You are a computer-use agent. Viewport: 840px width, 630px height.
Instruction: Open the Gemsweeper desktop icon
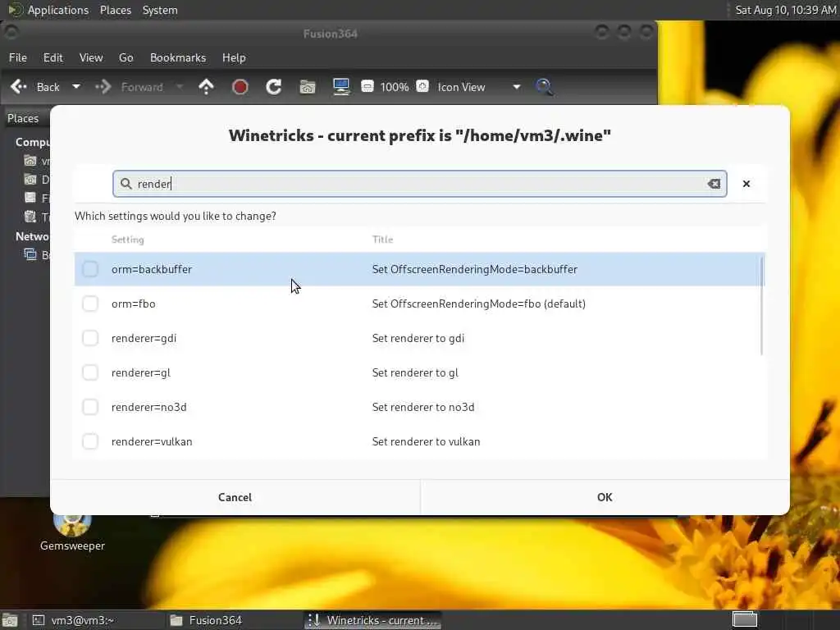click(72, 532)
